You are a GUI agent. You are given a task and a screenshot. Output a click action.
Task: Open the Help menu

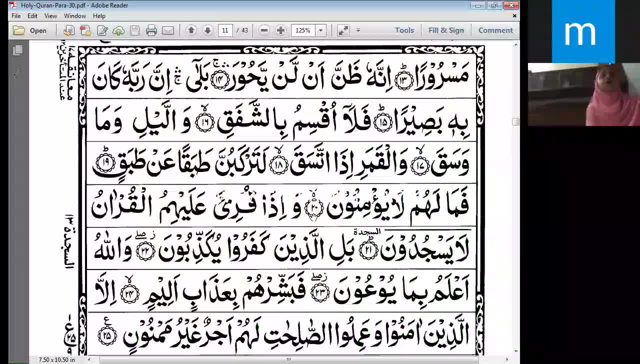point(99,16)
